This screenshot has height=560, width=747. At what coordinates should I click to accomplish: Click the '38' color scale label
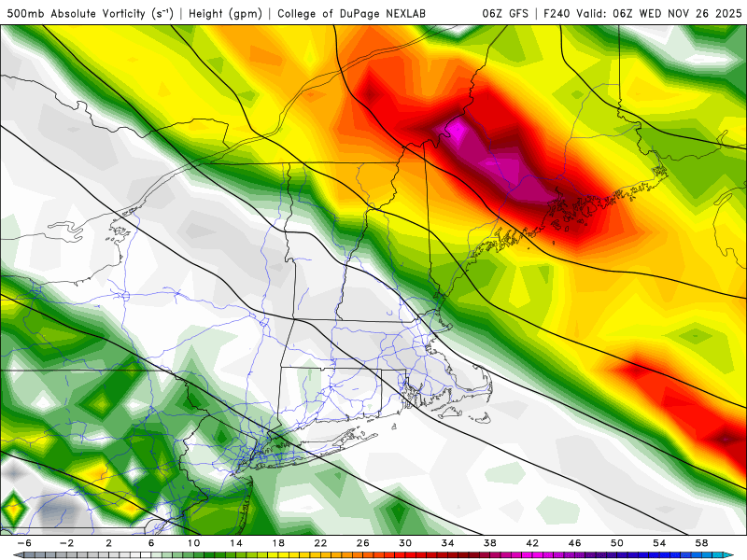click(x=490, y=543)
